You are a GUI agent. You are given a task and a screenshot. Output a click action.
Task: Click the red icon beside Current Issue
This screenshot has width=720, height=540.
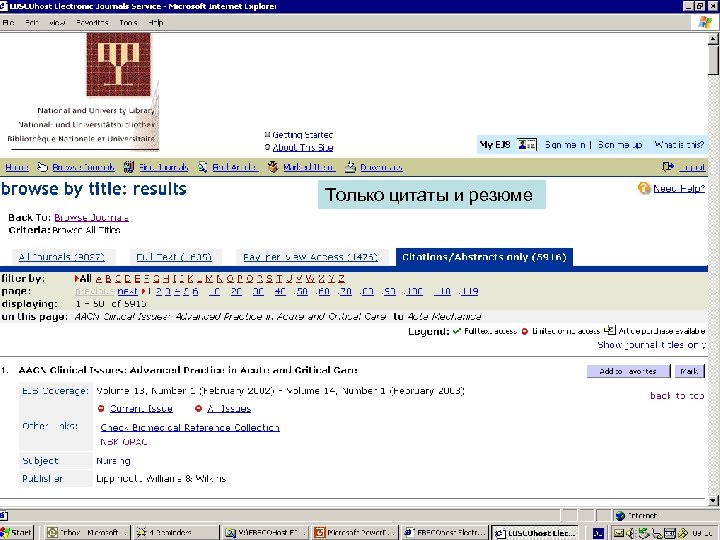click(101, 409)
